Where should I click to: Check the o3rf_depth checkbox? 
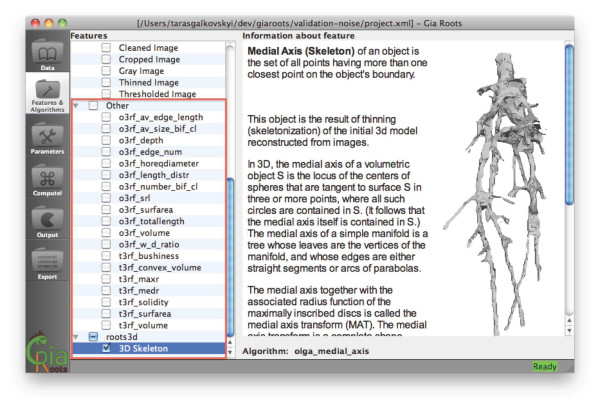(106, 140)
